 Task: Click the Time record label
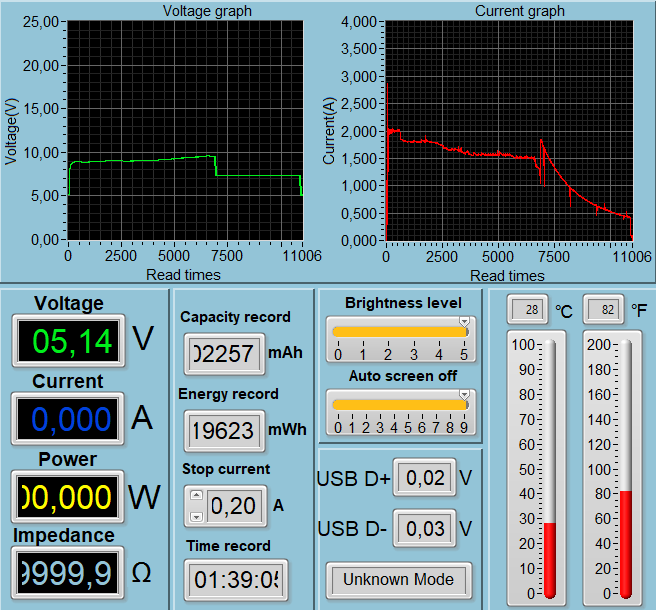(228, 546)
